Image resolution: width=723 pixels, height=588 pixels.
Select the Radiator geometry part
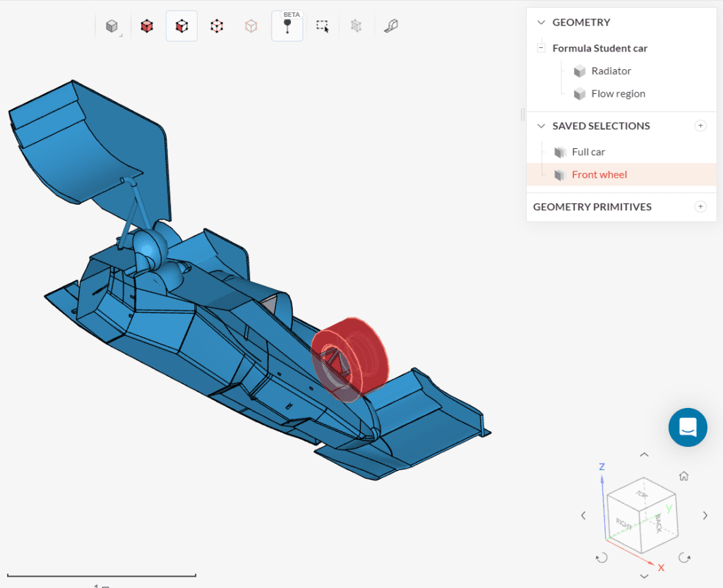coord(610,71)
